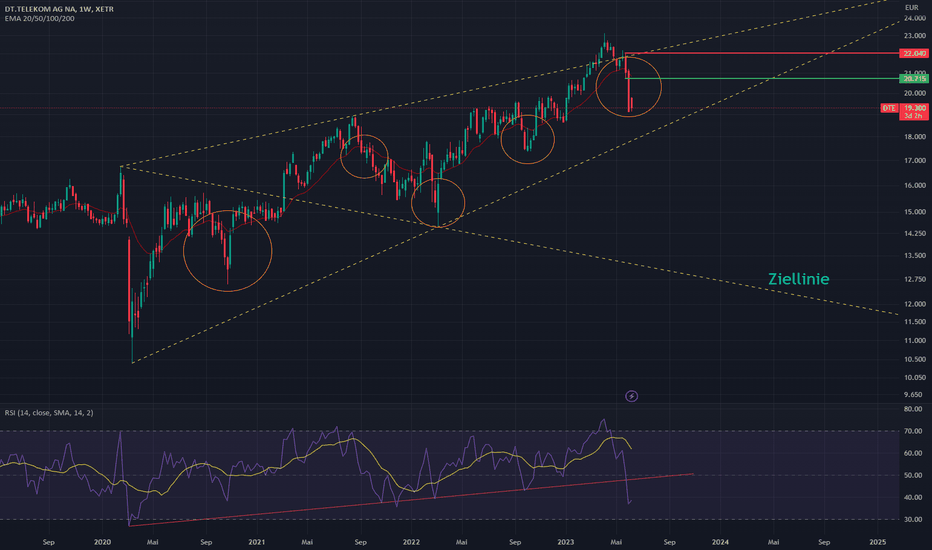Click the 9.650 price scale value
Screen dimensions: 932x550
tap(914, 395)
